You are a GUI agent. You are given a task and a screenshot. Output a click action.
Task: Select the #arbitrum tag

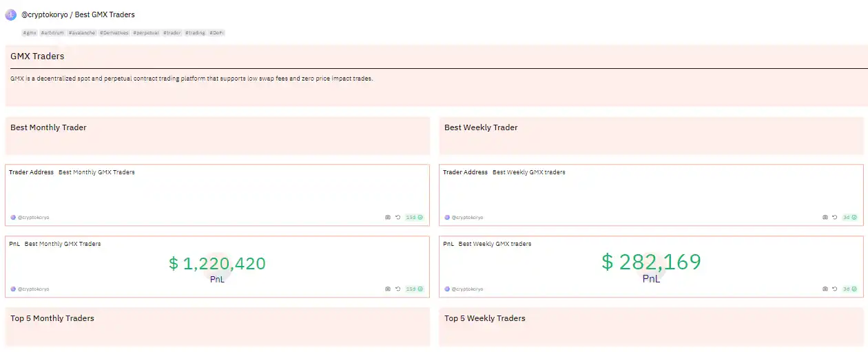[x=52, y=33]
